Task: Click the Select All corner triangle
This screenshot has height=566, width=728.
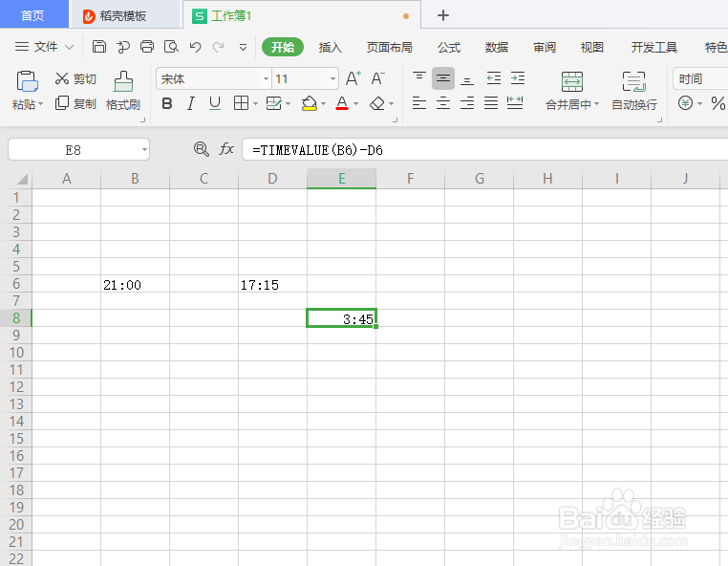Action: [21, 179]
